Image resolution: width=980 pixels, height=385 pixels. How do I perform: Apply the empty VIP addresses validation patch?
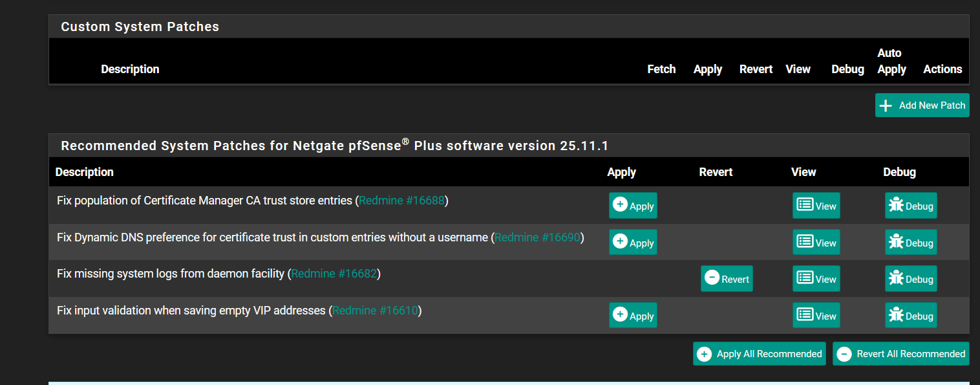point(633,316)
